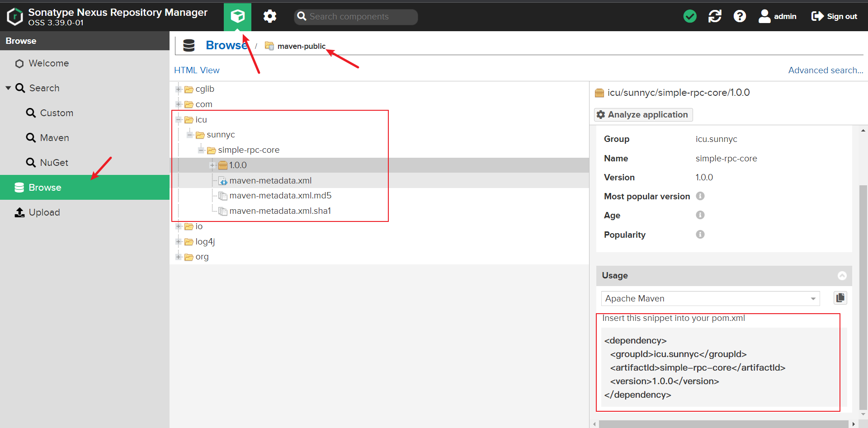This screenshot has width=868, height=428.
Task: Click the Welcome hexagon icon in sidebar
Action: [19, 64]
